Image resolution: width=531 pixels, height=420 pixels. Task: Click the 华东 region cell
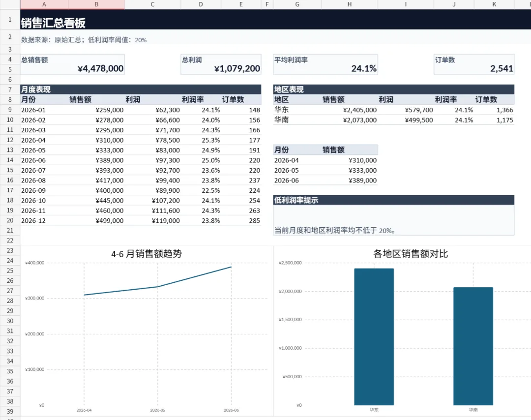click(x=297, y=110)
